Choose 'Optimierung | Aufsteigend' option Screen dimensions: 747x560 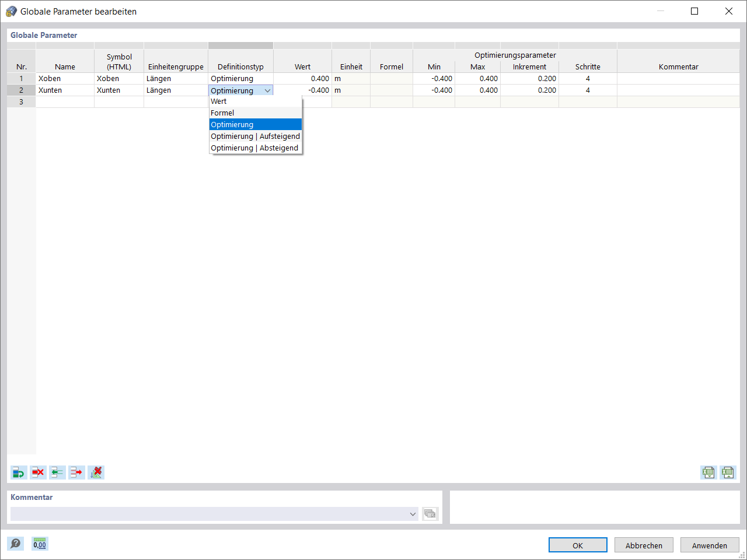(256, 136)
